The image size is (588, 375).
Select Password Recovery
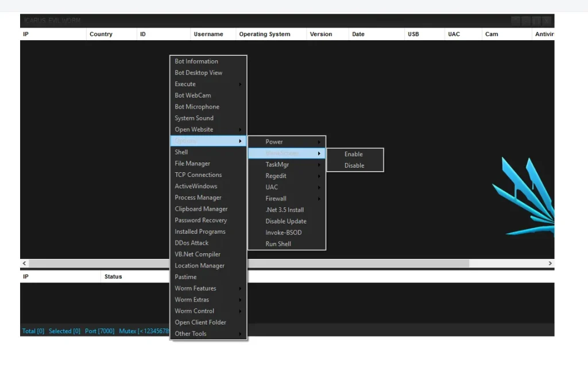(x=200, y=220)
